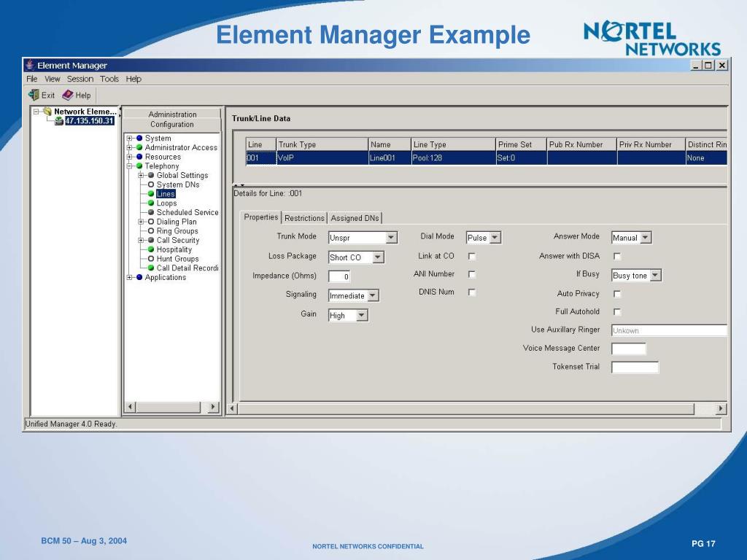Click the green dot beside Telephony

click(139, 166)
